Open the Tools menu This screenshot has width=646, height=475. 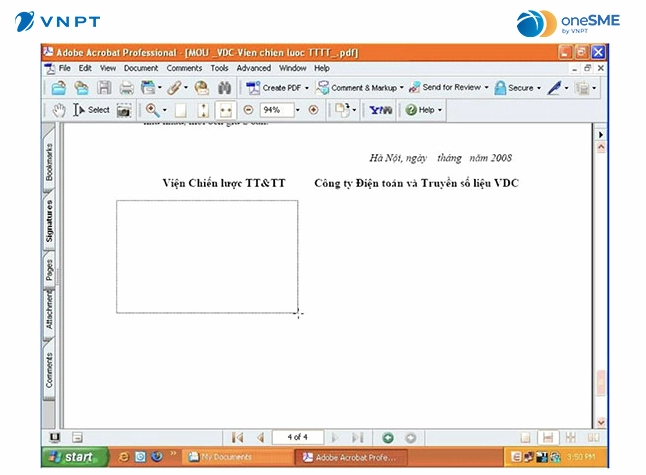tap(219, 68)
